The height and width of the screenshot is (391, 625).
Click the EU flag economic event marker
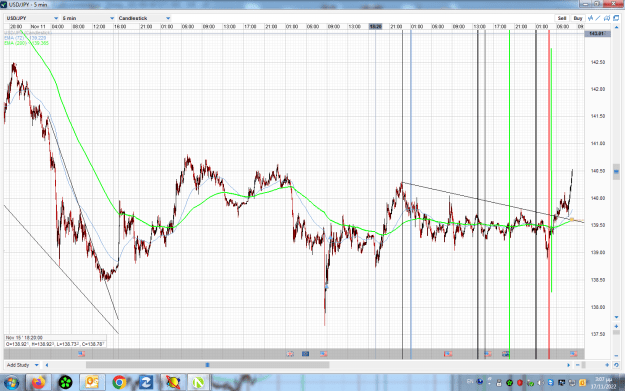[305, 354]
